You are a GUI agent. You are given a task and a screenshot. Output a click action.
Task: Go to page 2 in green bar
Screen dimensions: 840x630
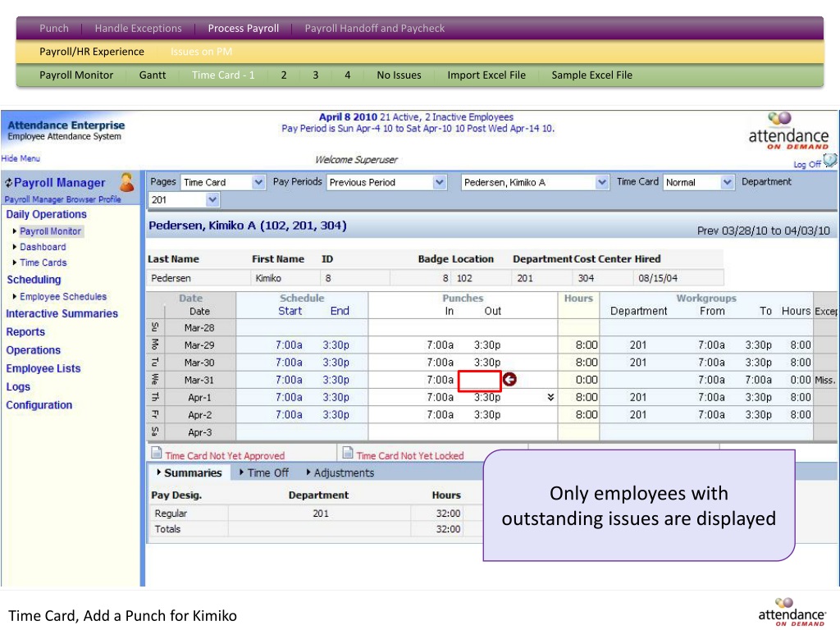(x=283, y=75)
